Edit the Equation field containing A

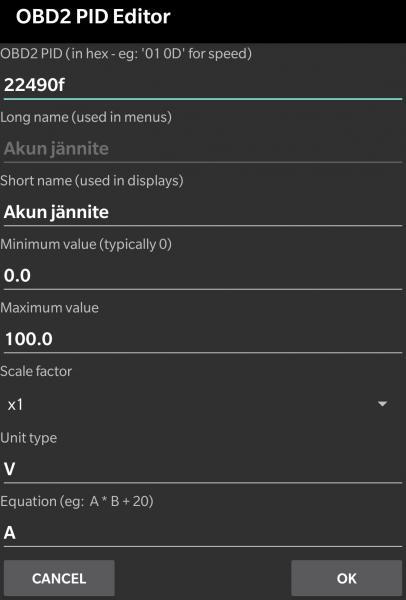coord(203,533)
